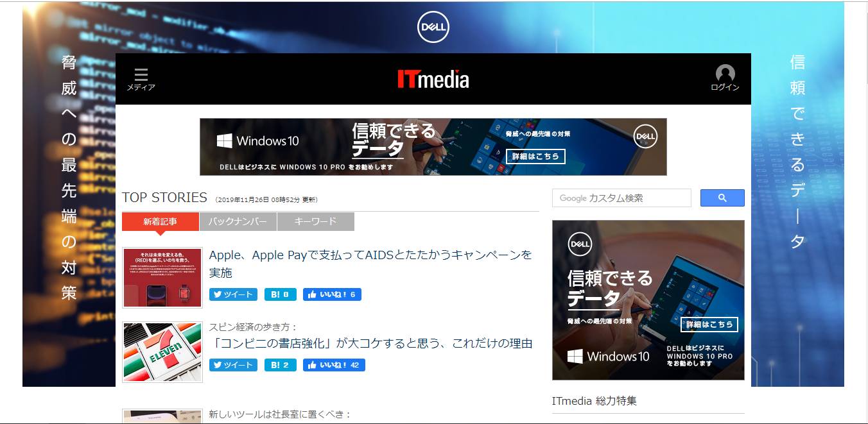Click the ITmedia logo in header

433,79
